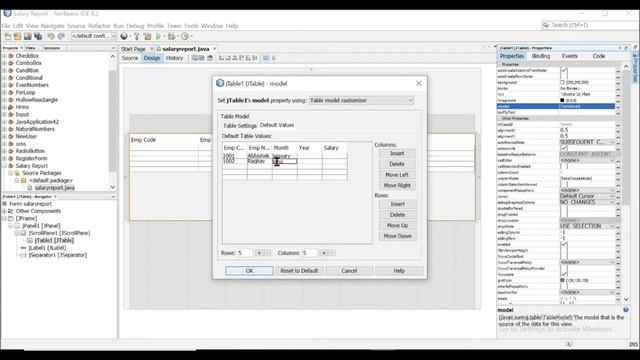Click the Selection Mode icon in designer toolbar
Viewport: 640px width, 360px height.
(195, 58)
